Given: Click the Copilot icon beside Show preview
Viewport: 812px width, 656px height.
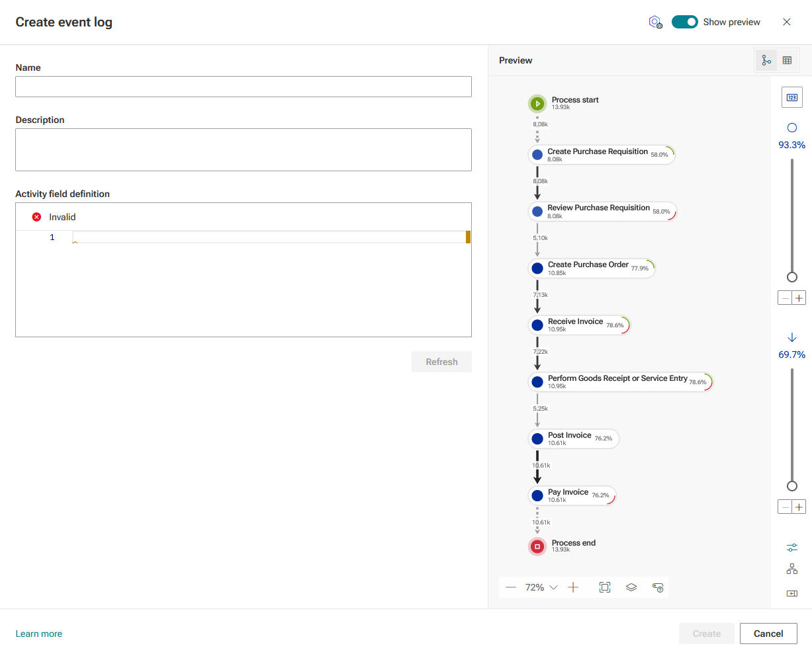Looking at the screenshot, I should coord(655,22).
